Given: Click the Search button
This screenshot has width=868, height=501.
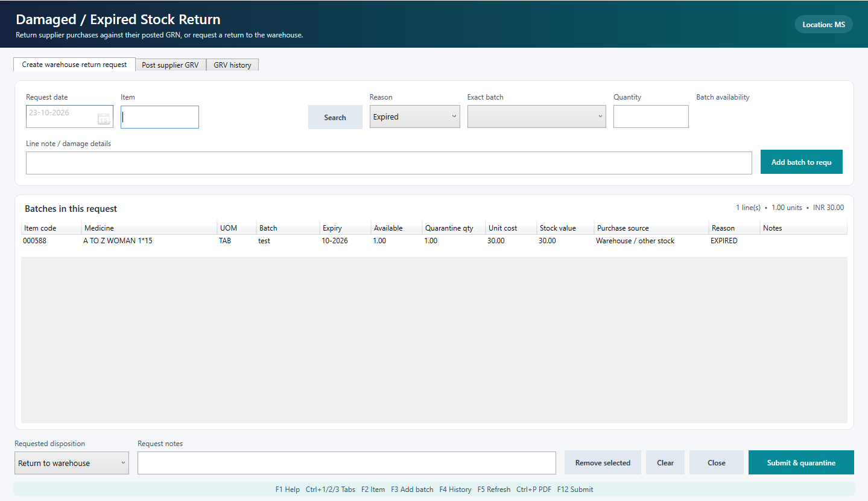Looking at the screenshot, I should point(335,117).
